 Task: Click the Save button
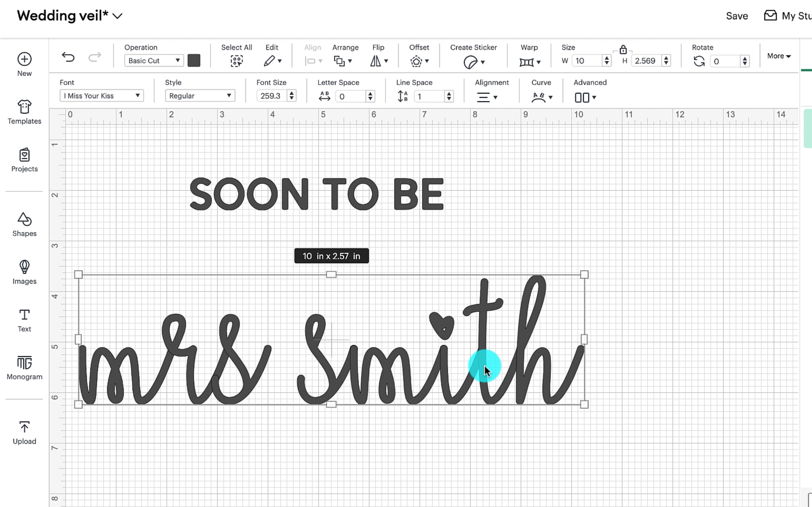coord(737,16)
